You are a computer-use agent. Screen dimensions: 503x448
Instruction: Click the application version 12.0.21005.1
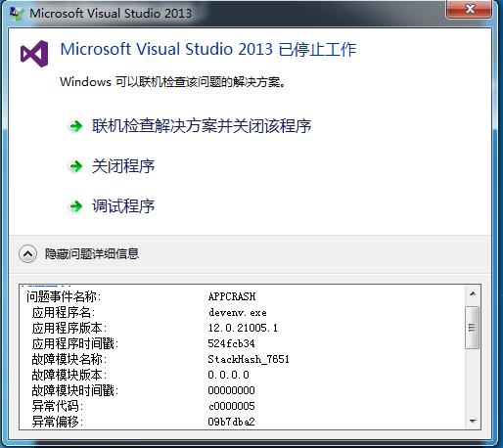pos(243,328)
